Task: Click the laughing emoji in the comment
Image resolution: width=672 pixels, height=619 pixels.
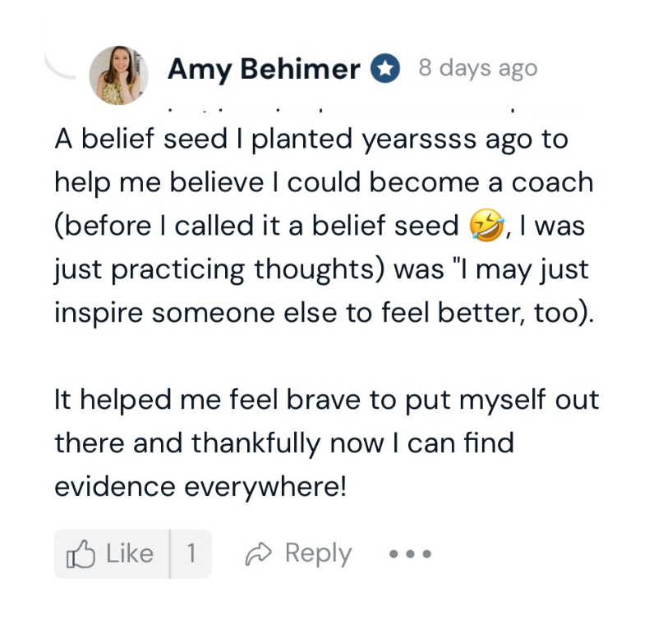Action: [x=487, y=227]
